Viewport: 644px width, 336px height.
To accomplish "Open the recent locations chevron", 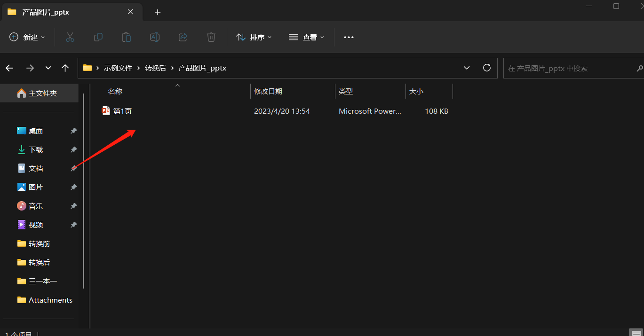I will pyautogui.click(x=48, y=68).
